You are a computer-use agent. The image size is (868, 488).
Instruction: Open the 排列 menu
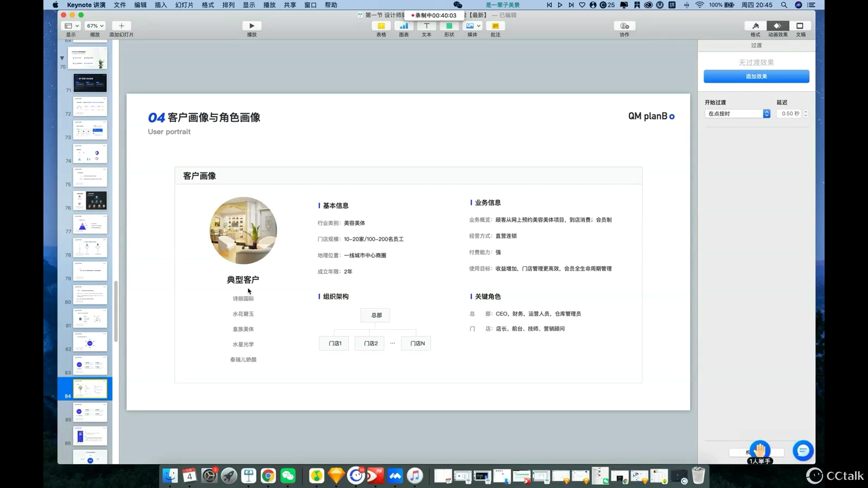228,5
